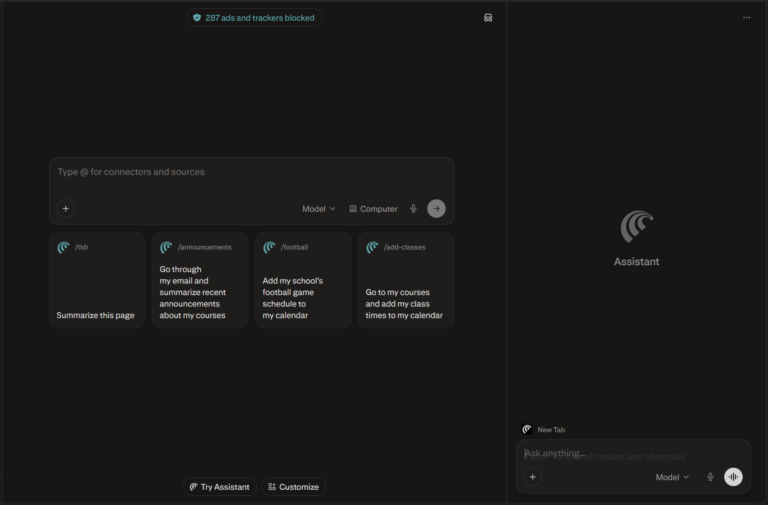The height and width of the screenshot is (505, 768).
Task: Select the /add-classes shortcut card
Action: pyautogui.click(x=406, y=280)
